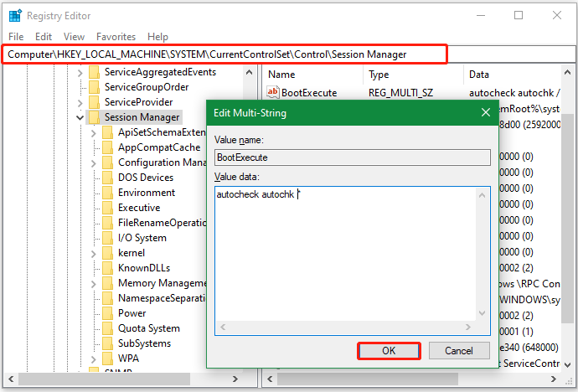This screenshot has width=578, height=392.
Task: Open the Power key folder icon
Action: click(107, 313)
